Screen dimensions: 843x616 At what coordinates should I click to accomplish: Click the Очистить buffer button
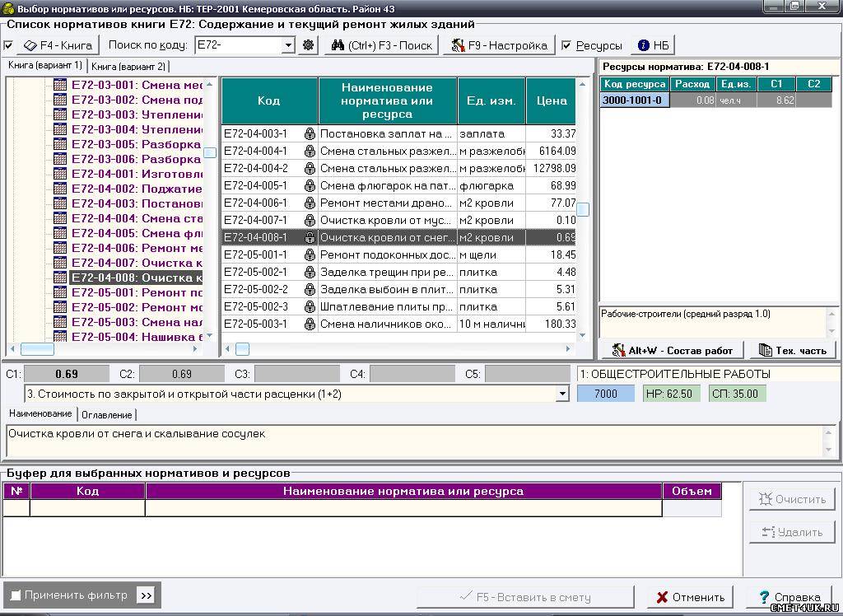793,499
